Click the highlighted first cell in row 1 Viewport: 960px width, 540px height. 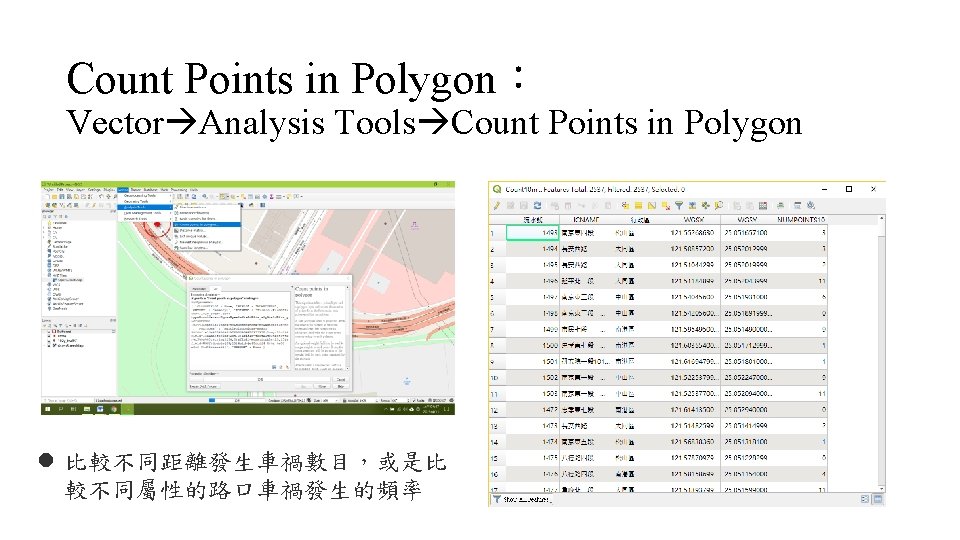[x=533, y=233]
